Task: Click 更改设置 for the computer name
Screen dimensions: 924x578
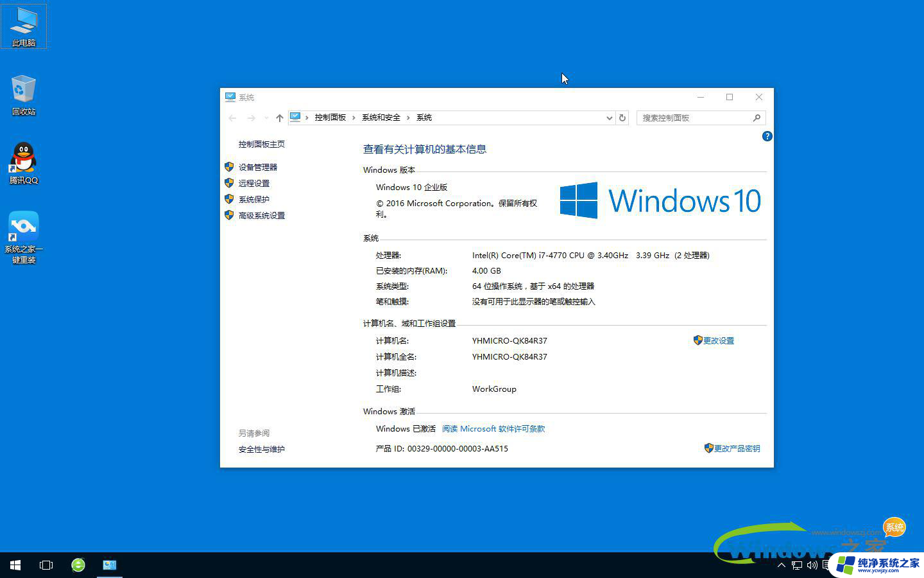Action: pyautogui.click(x=719, y=340)
